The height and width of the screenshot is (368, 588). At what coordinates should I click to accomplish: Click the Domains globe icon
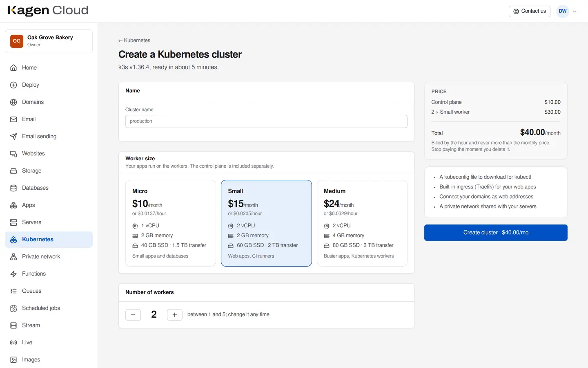coord(13,102)
